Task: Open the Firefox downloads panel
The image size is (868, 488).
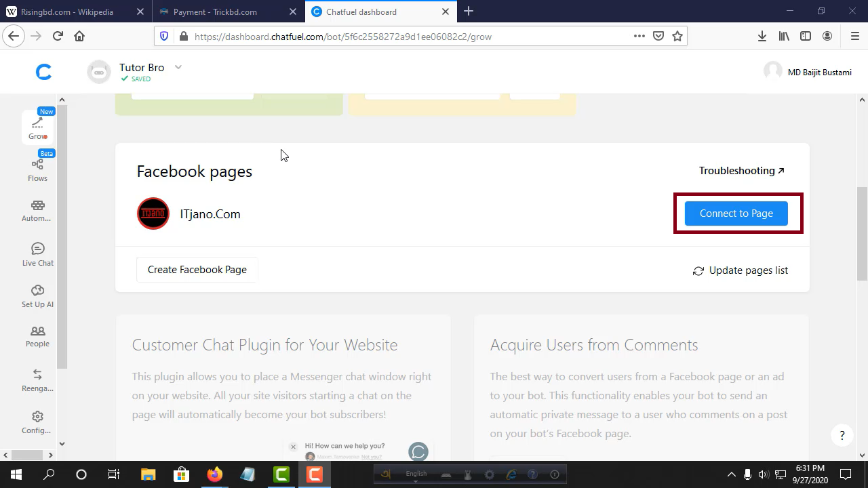Action: (762, 36)
